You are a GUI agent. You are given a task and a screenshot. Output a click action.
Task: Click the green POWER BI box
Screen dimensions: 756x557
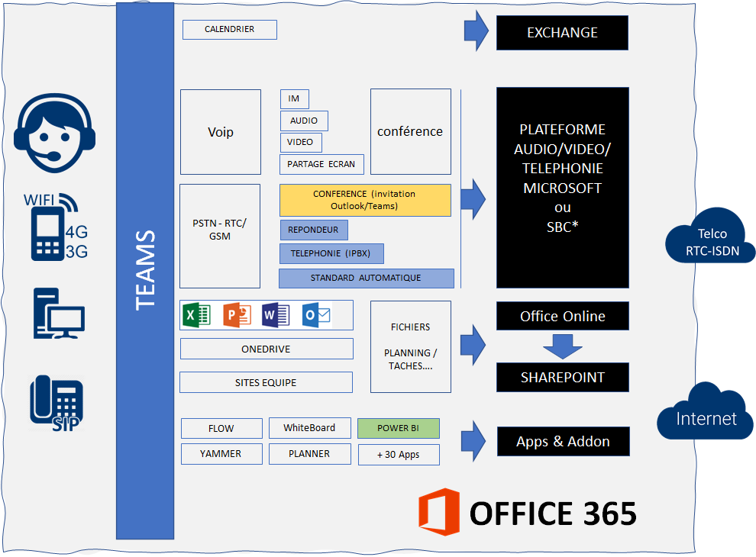[x=398, y=428]
